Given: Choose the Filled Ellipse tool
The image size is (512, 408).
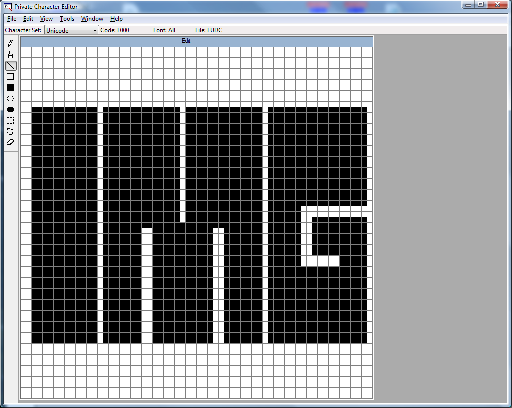Looking at the screenshot, I should coord(11,109).
